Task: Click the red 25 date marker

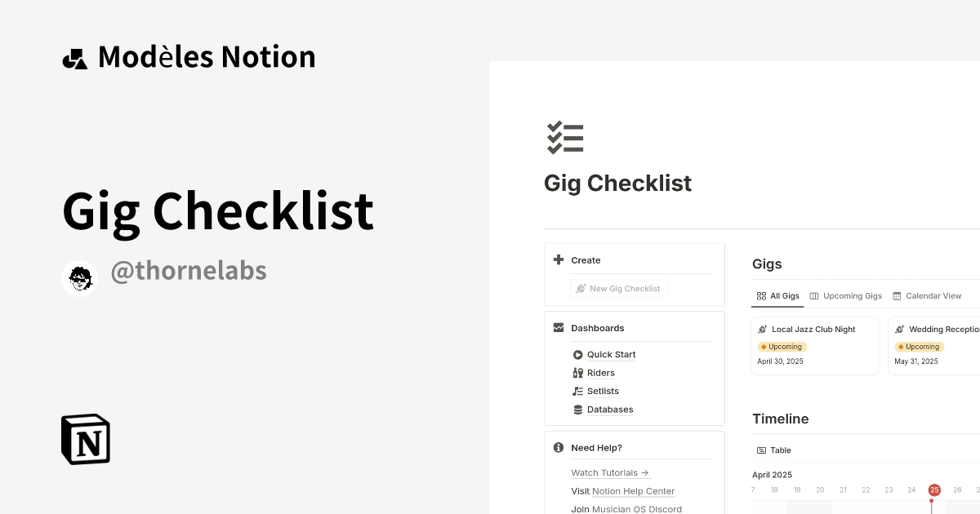Action: [934, 490]
